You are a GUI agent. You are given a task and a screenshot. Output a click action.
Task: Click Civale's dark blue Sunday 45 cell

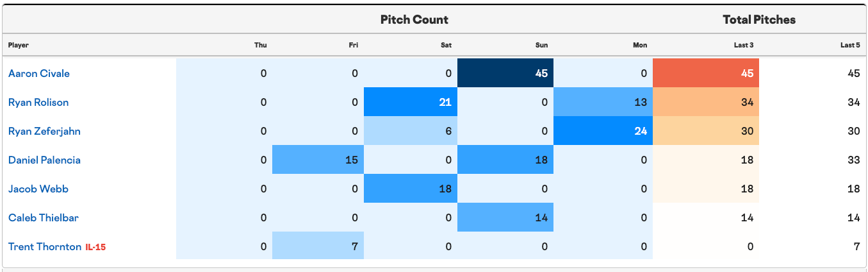[505, 74]
